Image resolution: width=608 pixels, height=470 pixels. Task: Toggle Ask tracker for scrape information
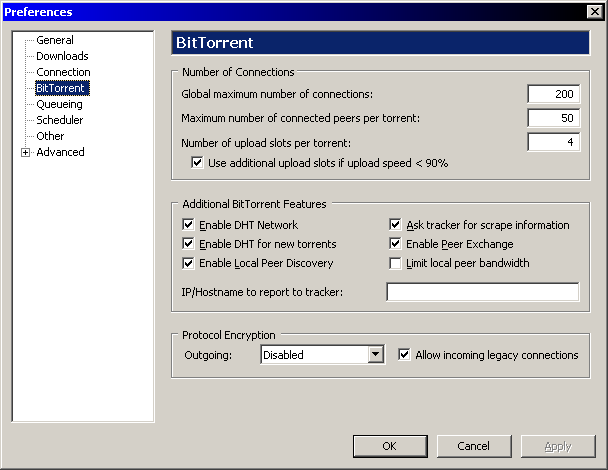395,225
